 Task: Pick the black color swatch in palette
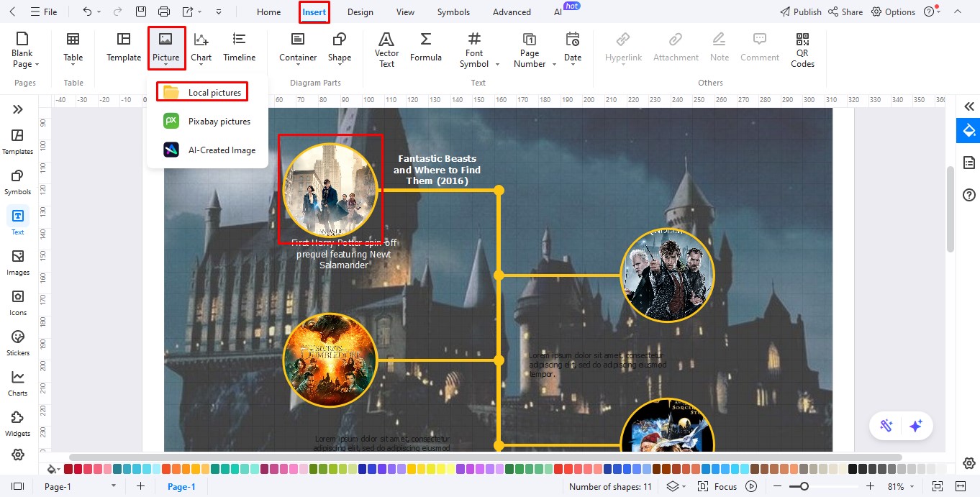pos(853,469)
